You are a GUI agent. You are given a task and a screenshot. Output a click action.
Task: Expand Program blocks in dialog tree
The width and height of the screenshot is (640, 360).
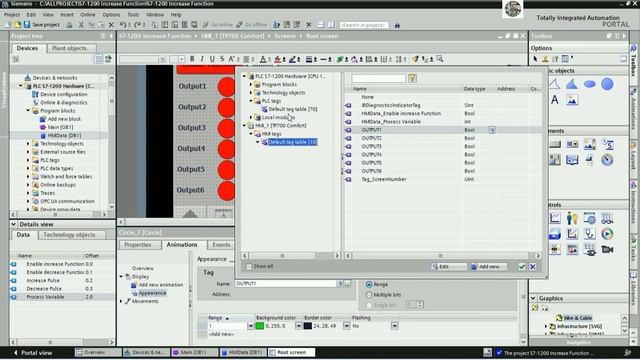pos(251,84)
